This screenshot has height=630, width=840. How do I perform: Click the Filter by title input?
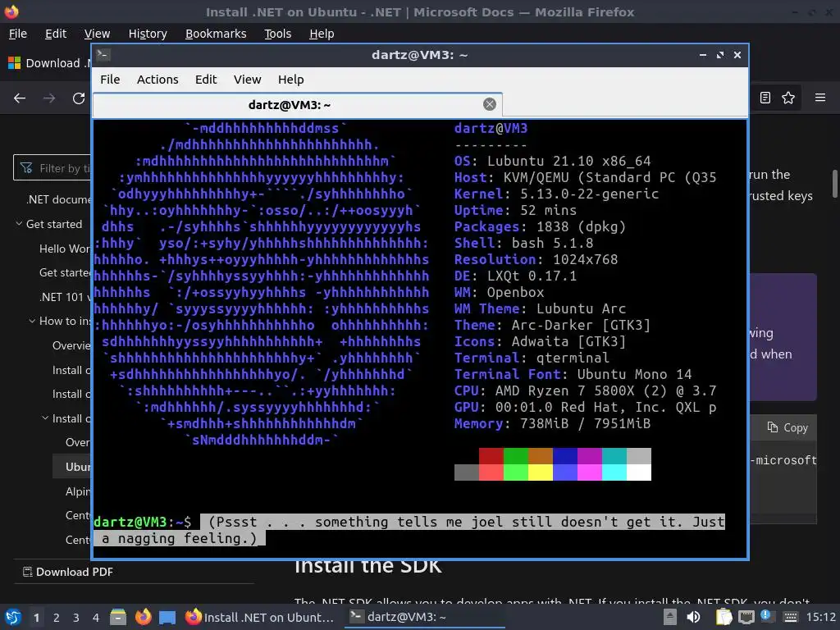coord(52,168)
